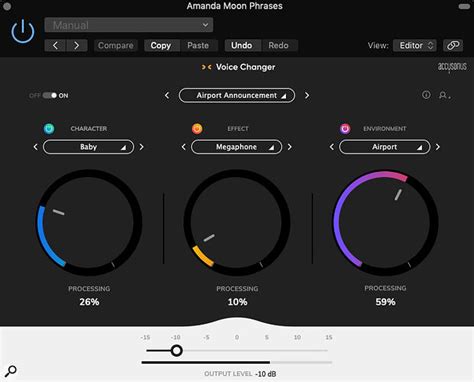Image resolution: width=474 pixels, height=382 pixels.
Task: Go to next preset with right arrow
Action: (77, 45)
